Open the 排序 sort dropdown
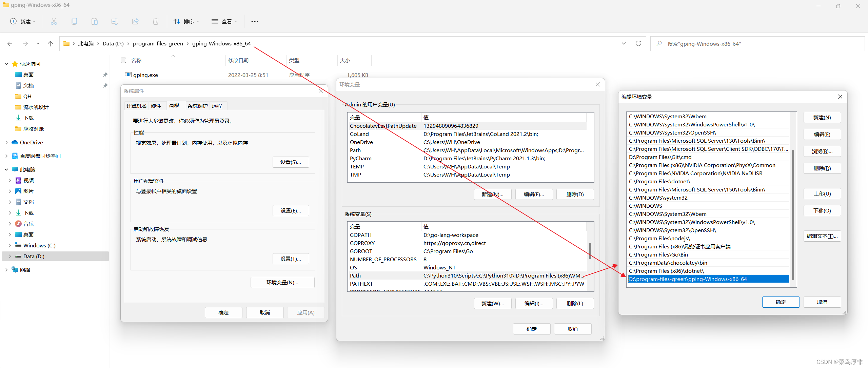The image size is (868, 368). [186, 21]
